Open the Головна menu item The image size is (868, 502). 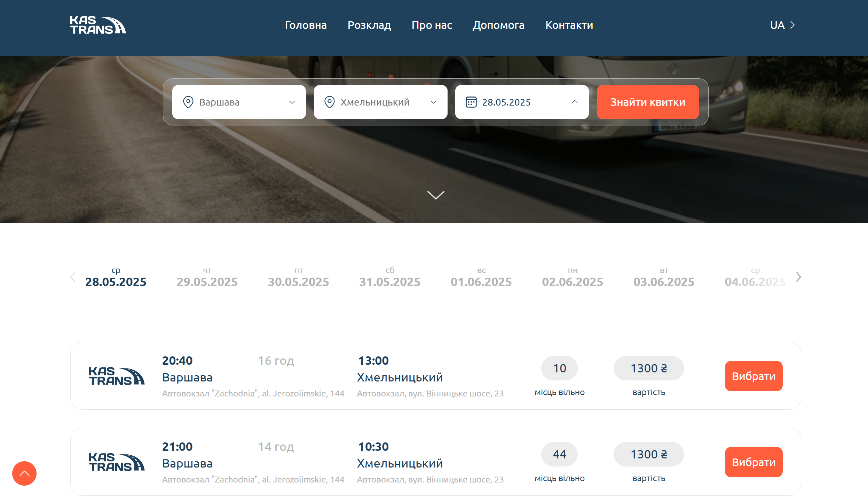(306, 25)
